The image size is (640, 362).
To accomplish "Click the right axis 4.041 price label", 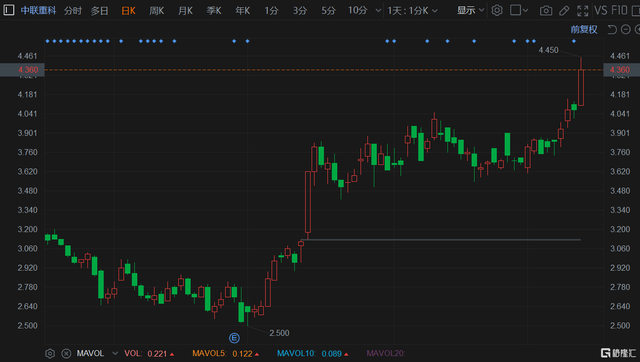I will pyautogui.click(x=620, y=114).
